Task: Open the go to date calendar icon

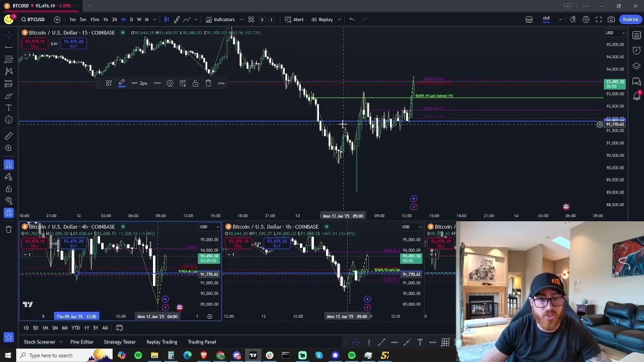Action: (119, 328)
